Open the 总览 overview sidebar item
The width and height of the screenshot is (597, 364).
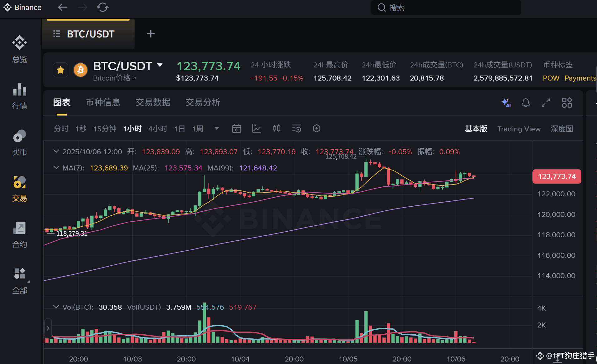pyautogui.click(x=20, y=49)
